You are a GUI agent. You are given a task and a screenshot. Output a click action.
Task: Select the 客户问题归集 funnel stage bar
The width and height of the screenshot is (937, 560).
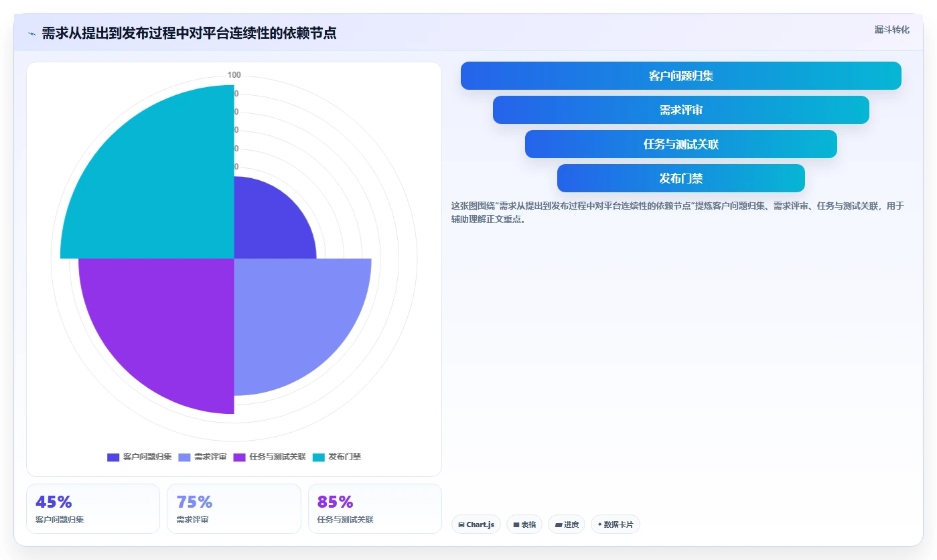tap(680, 76)
